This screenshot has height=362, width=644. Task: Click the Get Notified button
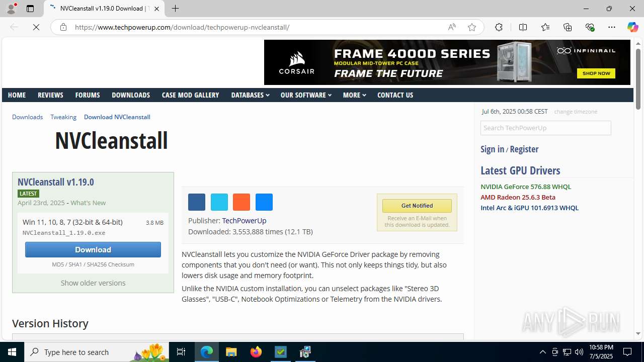(417, 206)
